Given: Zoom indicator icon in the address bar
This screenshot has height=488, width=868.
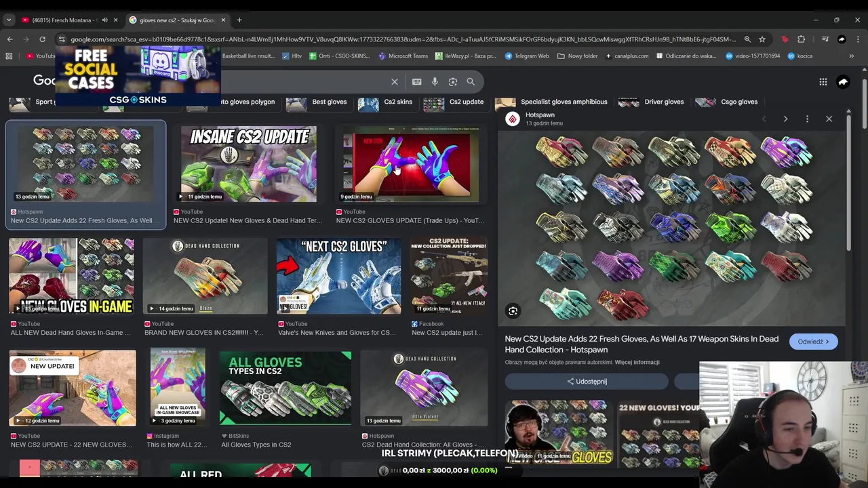Looking at the screenshot, I should point(747,39).
